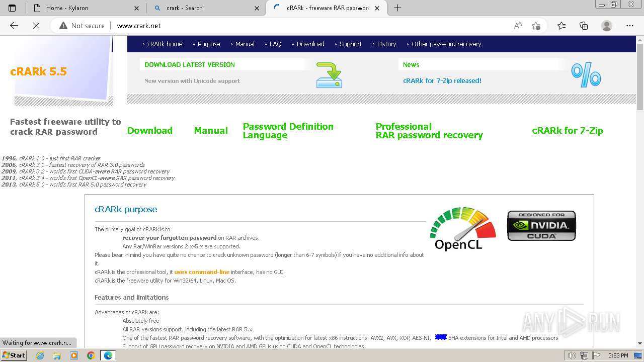Open the green cRARk for 7-Zip link

click(x=568, y=131)
